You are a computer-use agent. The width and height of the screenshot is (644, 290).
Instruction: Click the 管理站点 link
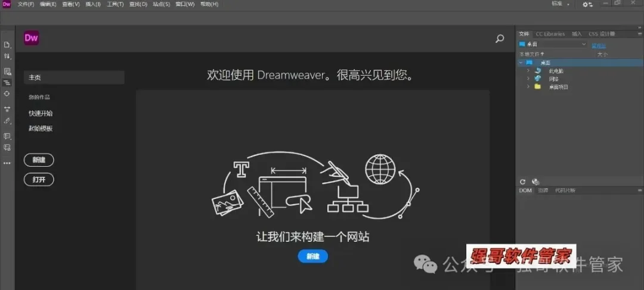[598, 45]
